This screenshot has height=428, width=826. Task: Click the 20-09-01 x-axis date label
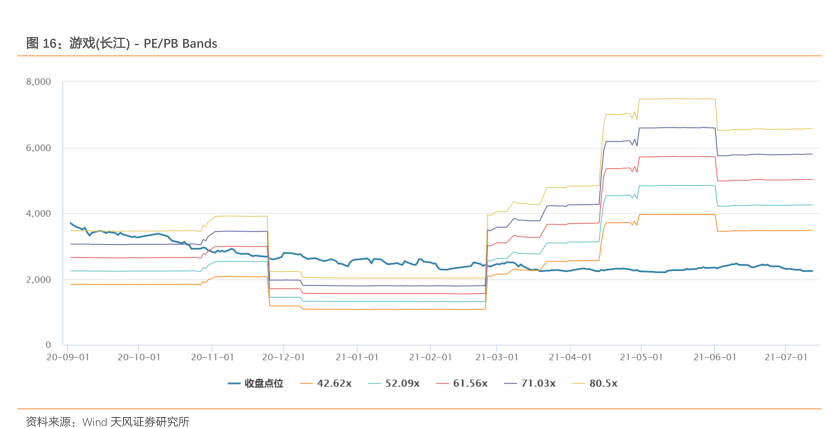67,356
